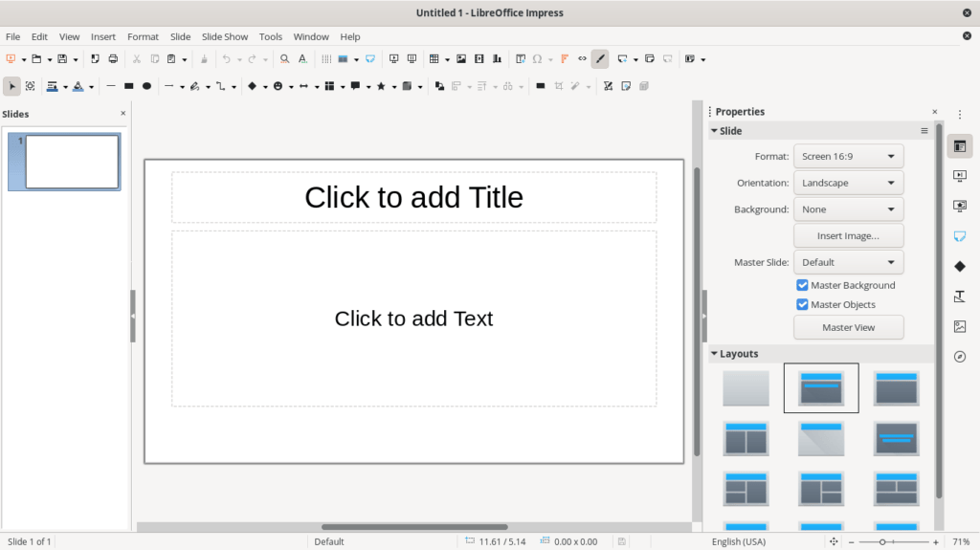
Task: Open the Gallery sidebar deck
Action: point(960,326)
